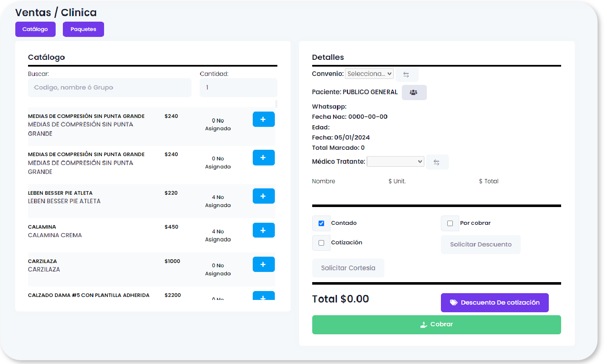Click Solicitar Descuento button
The image size is (607, 364).
point(480,244)
